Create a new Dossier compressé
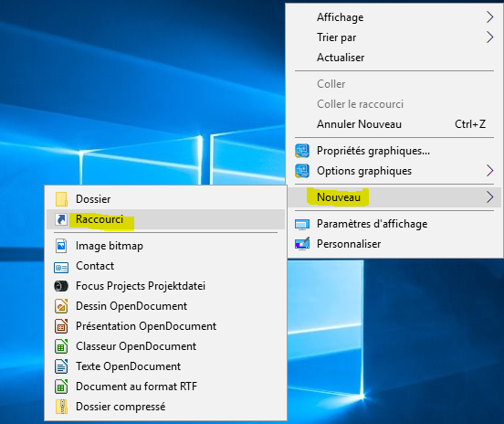 [x=165, y=407]
